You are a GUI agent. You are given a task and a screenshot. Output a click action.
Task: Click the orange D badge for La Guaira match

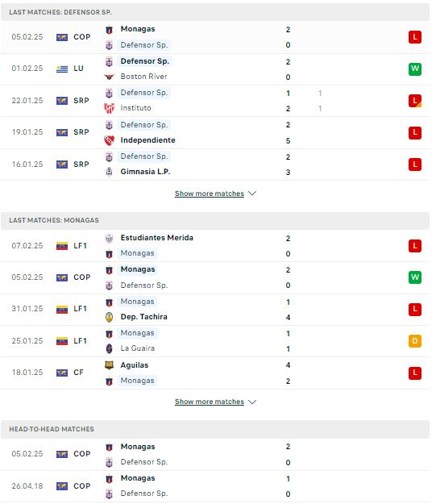click(x=415, y=341)
